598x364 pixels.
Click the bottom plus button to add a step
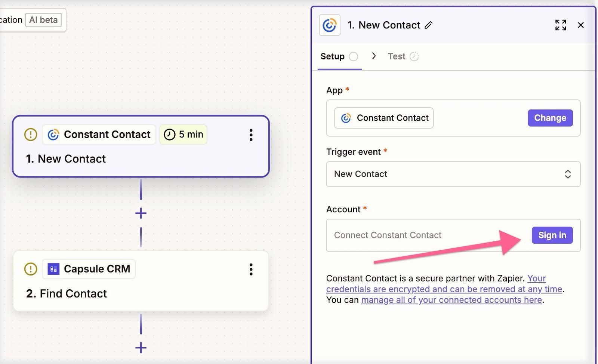pyautogui.click(x=141, y=348)
